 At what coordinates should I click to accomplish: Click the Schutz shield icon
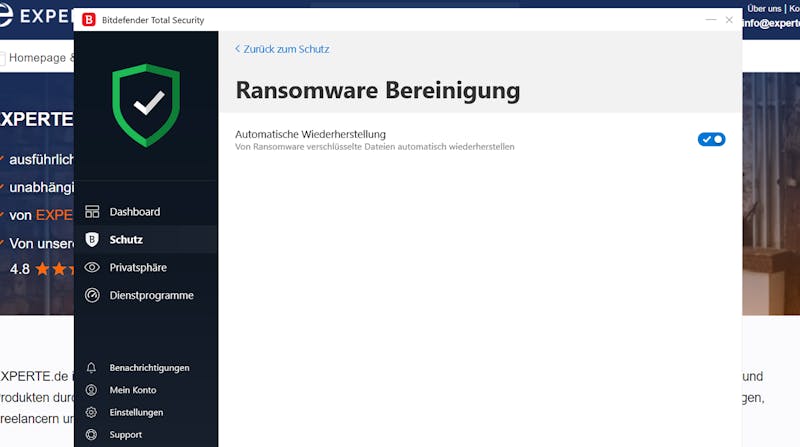(x=92, y=239)
